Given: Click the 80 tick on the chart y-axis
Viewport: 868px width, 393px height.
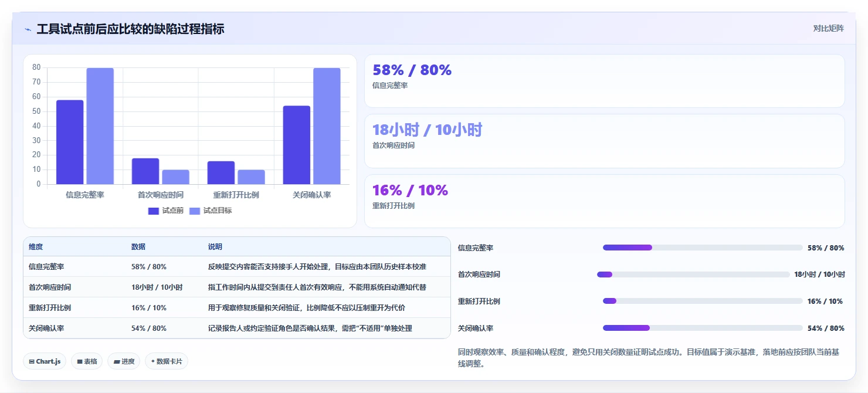Looking at the screenshot, I should pos(36,67).
